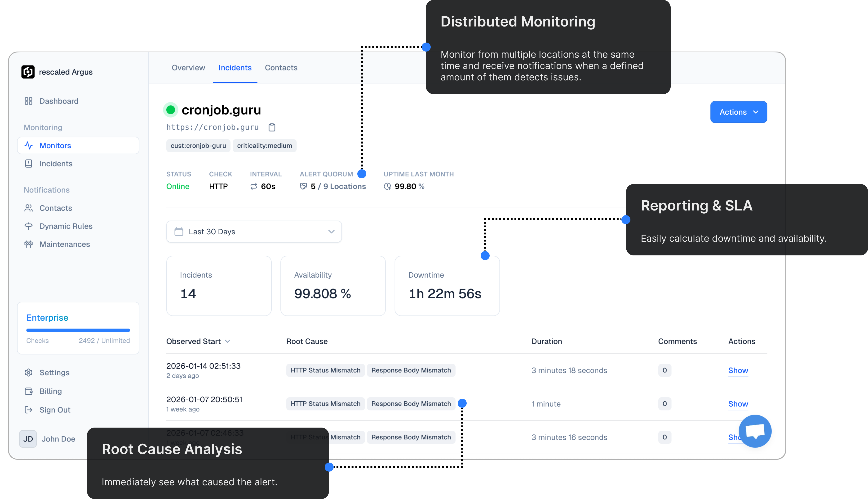Click the criticality:medium tag
The image size is (868, 499).
(x=264, y=146)
